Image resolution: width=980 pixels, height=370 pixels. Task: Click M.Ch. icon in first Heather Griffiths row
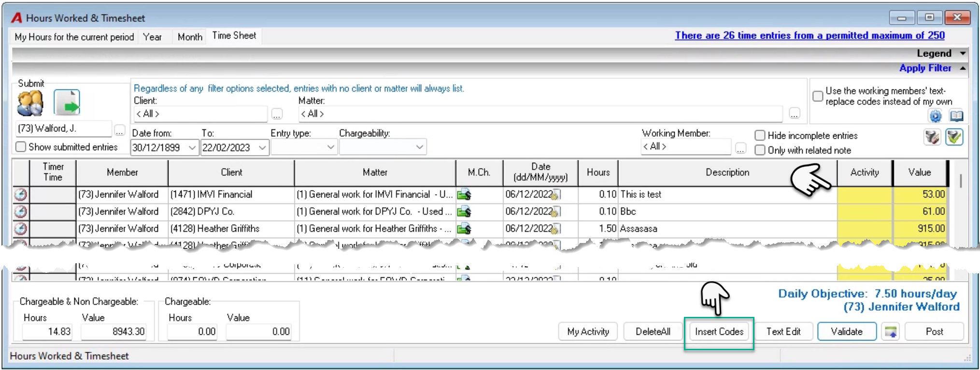click(464, 228)
